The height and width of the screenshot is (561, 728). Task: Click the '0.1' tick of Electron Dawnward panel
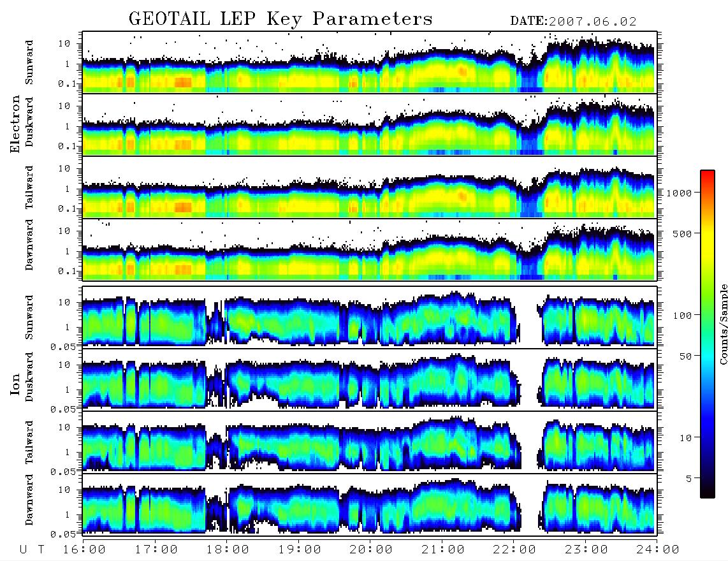(x=67, y=271)
